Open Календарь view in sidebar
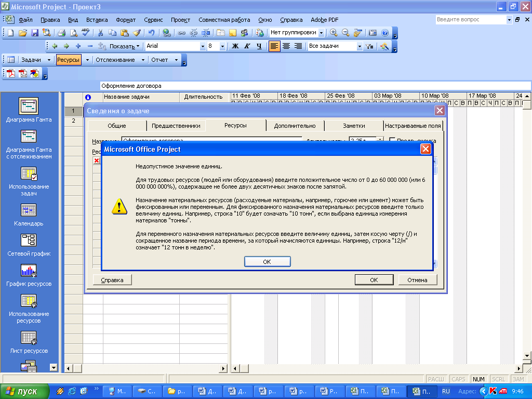532x399 pixels. (x=29, y=215)
